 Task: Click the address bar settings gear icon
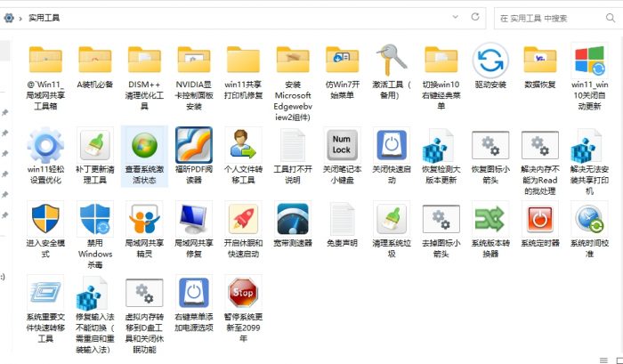click(8, 18)
